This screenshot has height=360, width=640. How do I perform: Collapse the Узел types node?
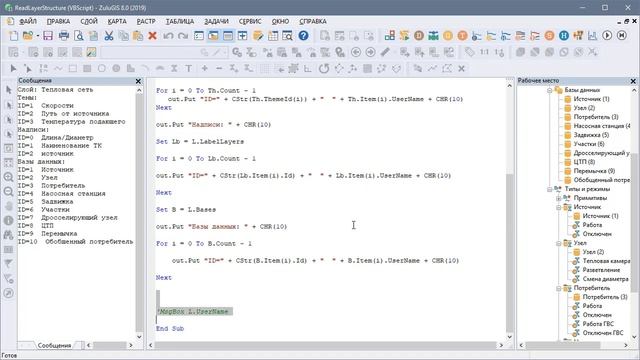pos(559,243)
